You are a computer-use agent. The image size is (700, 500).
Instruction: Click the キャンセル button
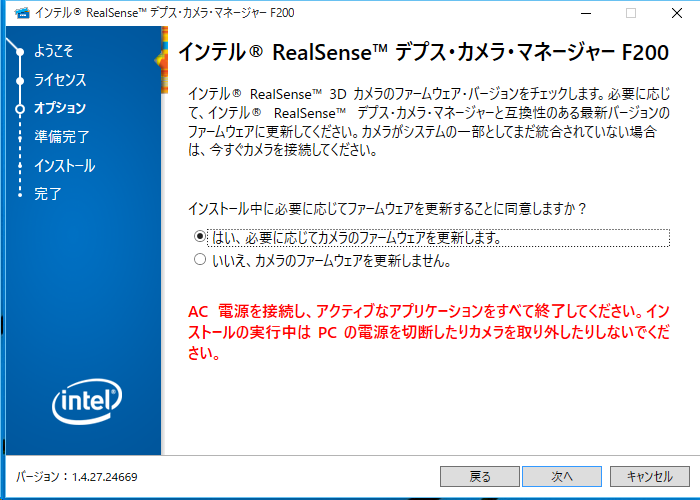[650, 476]
